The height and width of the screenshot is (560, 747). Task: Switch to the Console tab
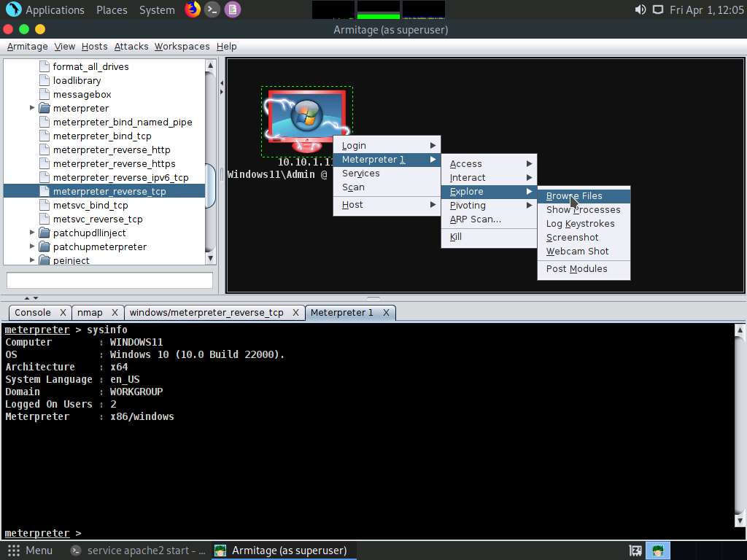pos(33,312)
